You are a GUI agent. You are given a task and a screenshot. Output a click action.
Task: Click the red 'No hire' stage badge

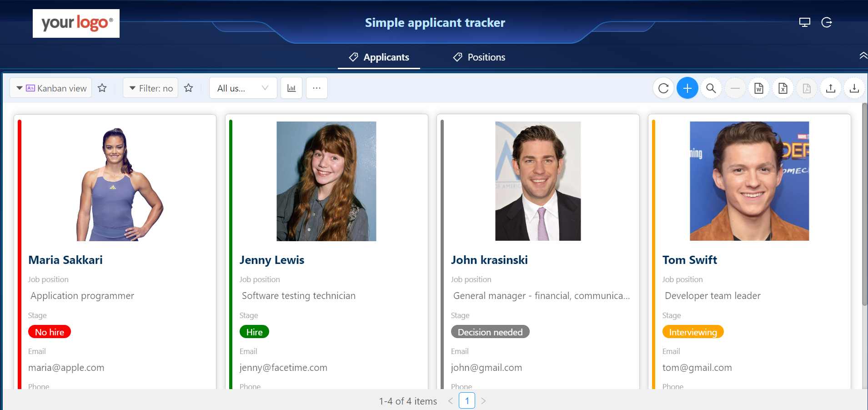[x=50, y=332]
